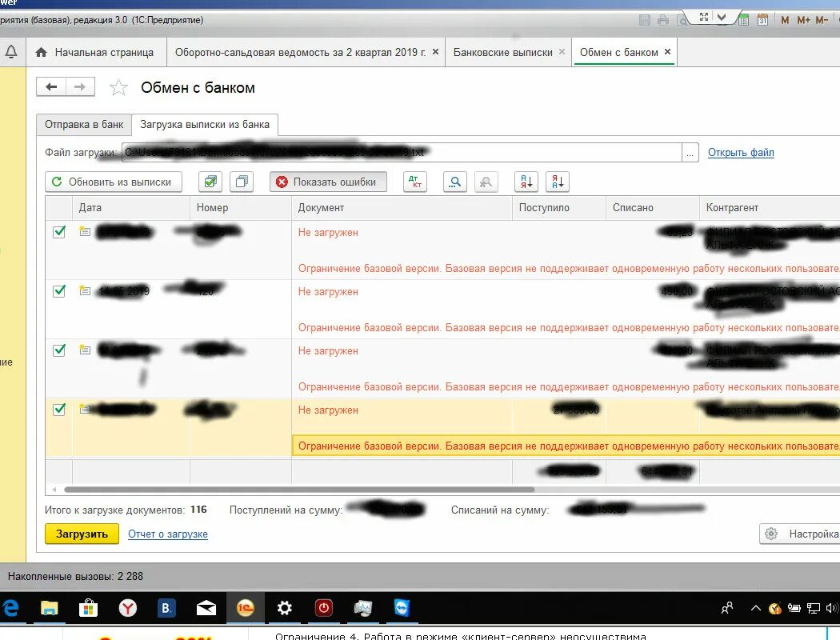
Task: Click the Файл загрузки path field
Action: tap(402, 153)
